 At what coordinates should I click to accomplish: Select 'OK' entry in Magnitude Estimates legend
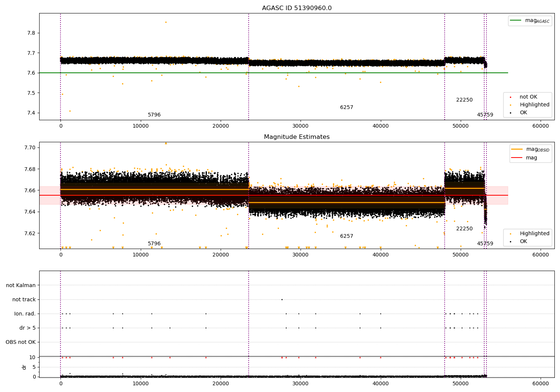click(x=523, y=242)
